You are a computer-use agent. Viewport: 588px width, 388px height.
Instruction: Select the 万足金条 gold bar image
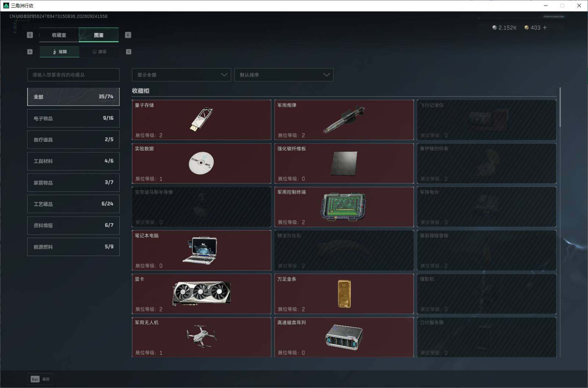click(x=344, y=294)
